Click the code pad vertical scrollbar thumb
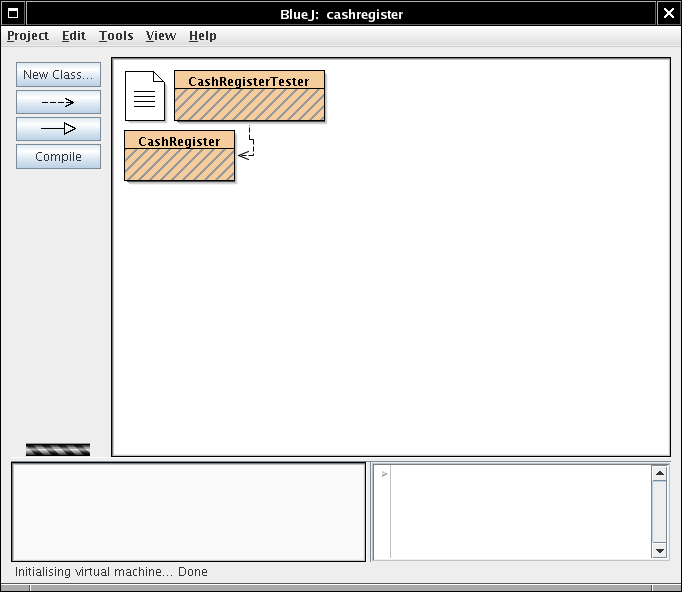The height and width of the screenshot is (592, 682). [659, 510]
